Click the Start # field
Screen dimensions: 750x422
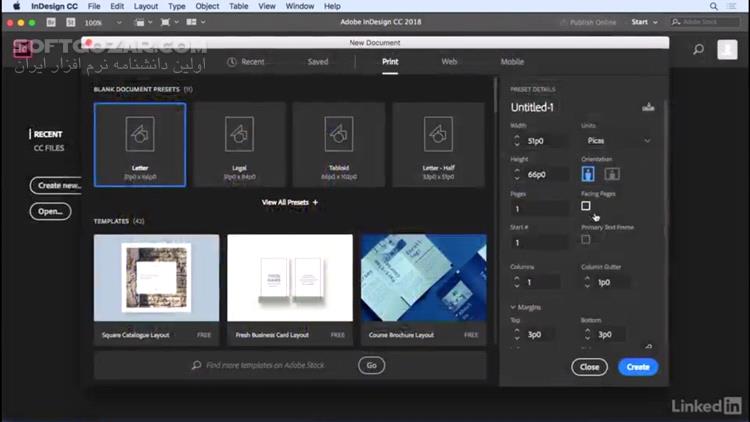(x=540, y=243)
